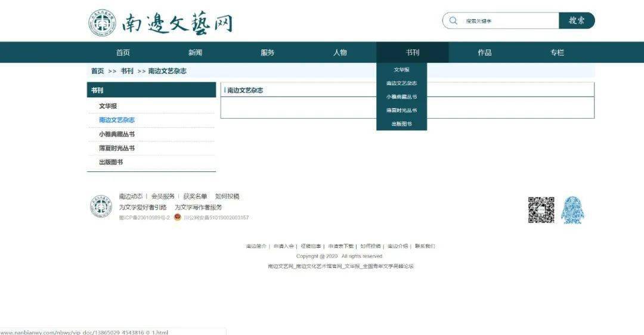Viewport: 644px width, 335px height.
Task: Choose 南边文艺杂志 in the 书刊 dropdown
Action: [x=402, y=83]
